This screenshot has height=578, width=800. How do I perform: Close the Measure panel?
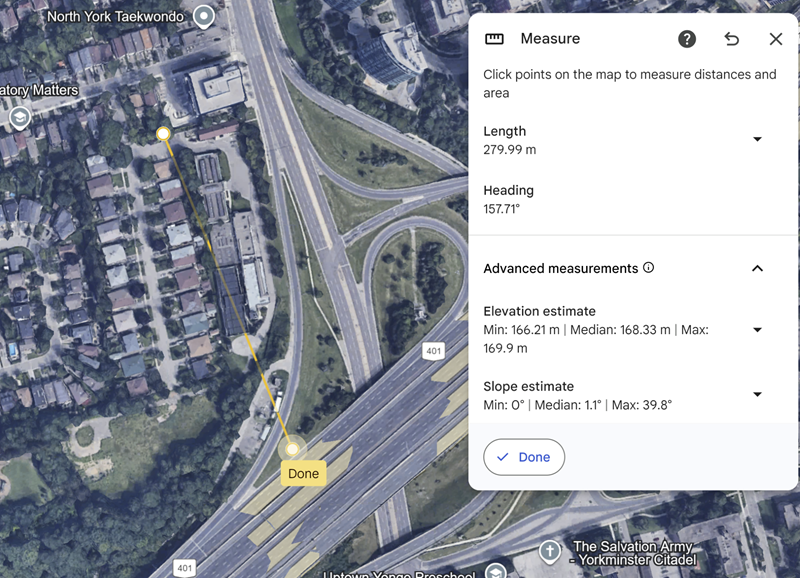click(x=776, y=39)
